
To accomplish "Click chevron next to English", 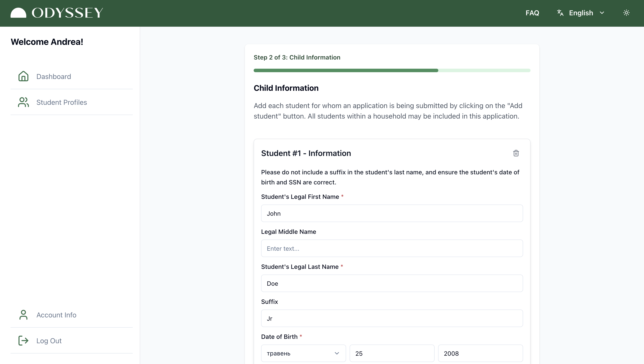I will (602, 13).
